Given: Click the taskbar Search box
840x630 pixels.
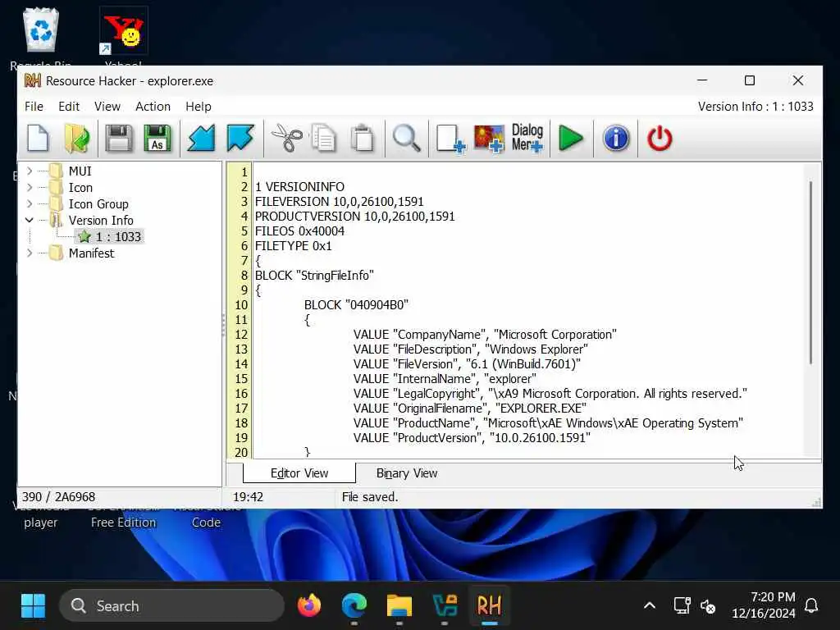Looking at the screenshot, I should point(171,606).
